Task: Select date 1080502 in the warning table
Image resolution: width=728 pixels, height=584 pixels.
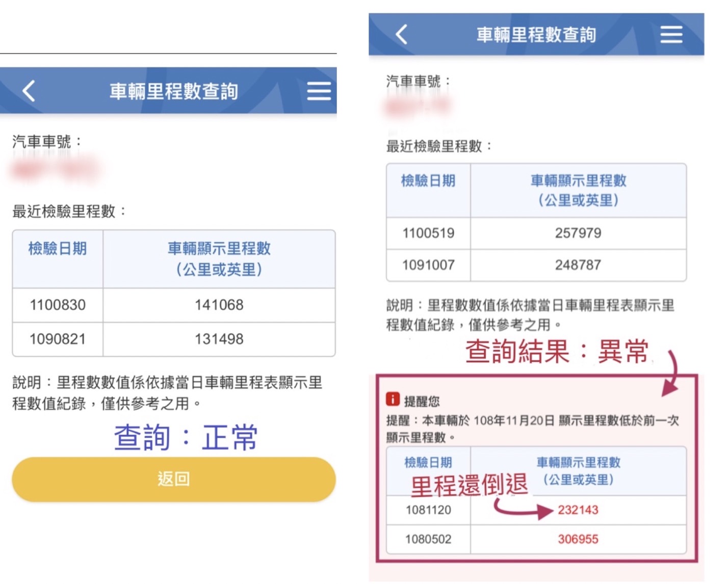Action: (428, 539)
